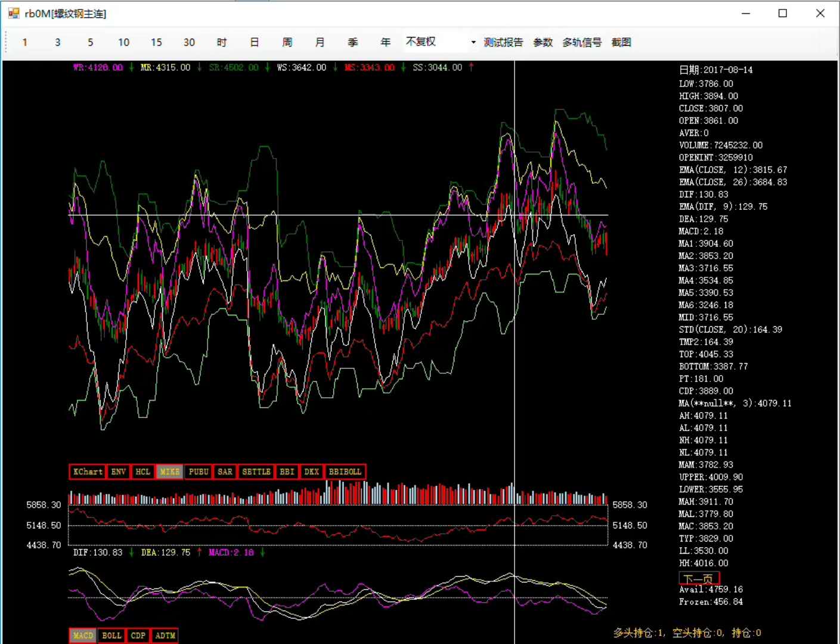Image resolution: width=840 pixels, height=644 pixels.
Task: Switch to the KChart indicator tab
Action: [x=88, y=472]
